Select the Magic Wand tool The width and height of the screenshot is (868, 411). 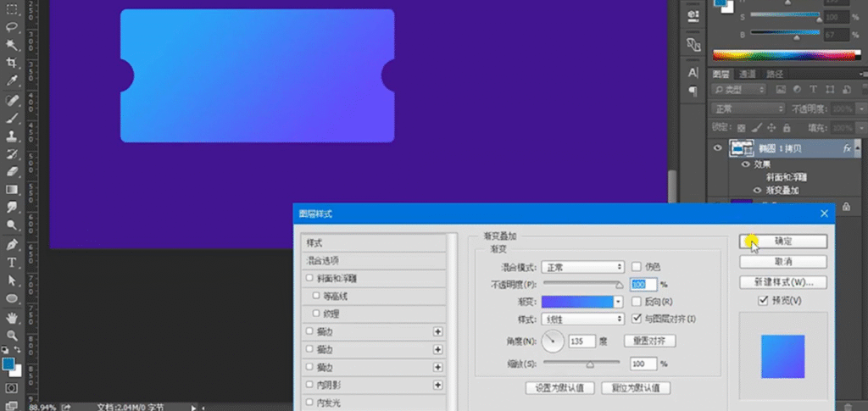[x=12, y=45]
